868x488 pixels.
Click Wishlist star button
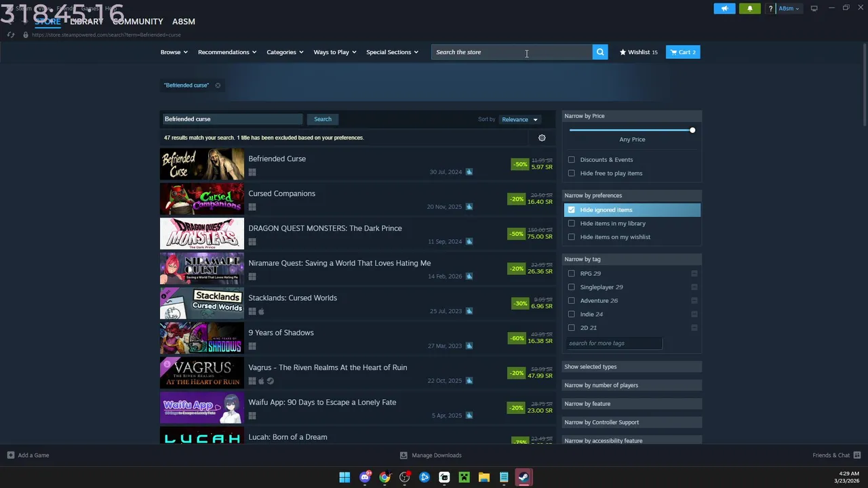[x=638, y=52]
